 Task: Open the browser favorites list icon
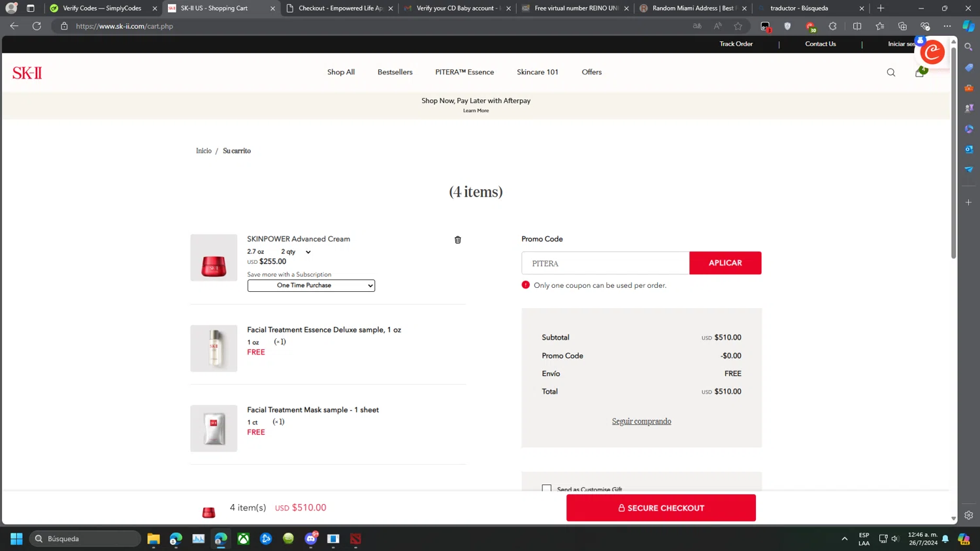pyautogui.click(x=879, y=26)
